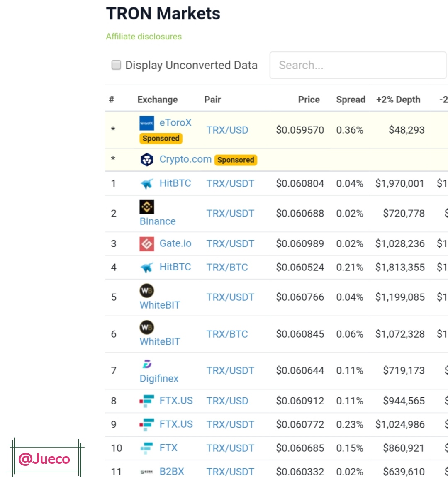Click the depth value $719,173

[x=404, y=371]
